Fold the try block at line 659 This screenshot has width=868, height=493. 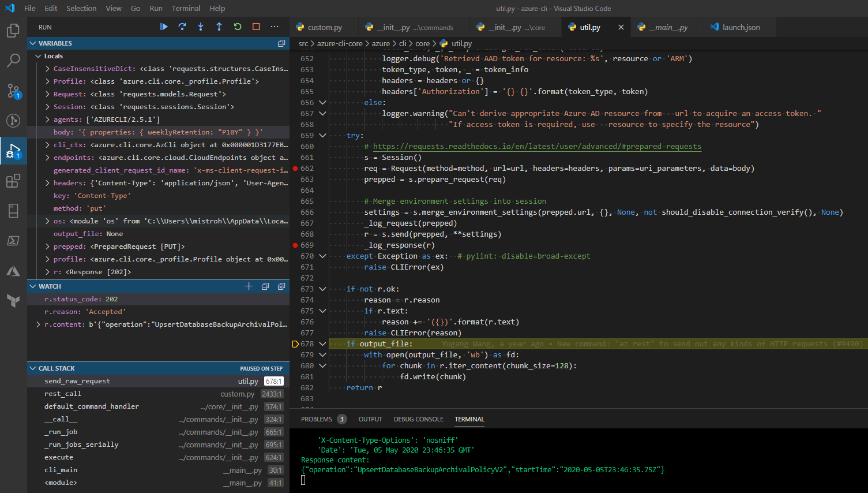(322, 136)
